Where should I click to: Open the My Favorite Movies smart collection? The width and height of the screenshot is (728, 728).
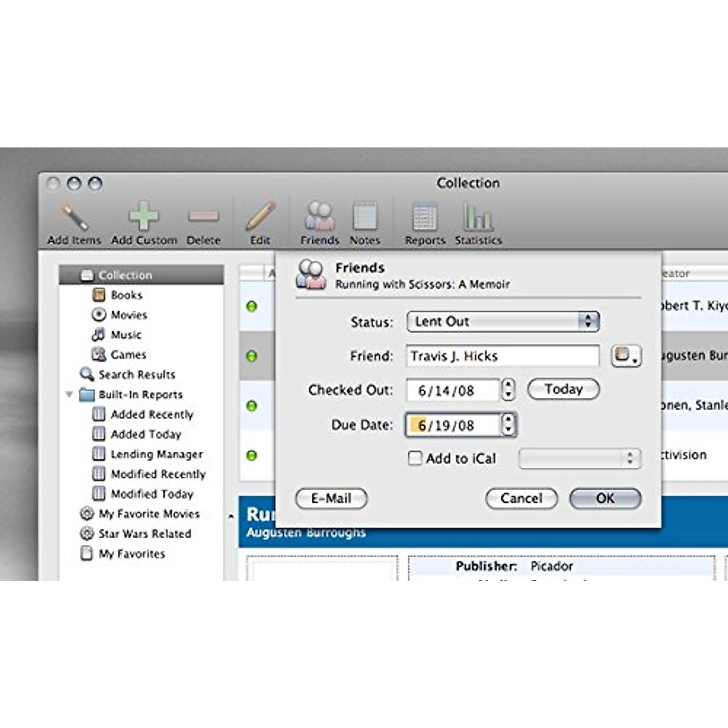pos(149,514)
